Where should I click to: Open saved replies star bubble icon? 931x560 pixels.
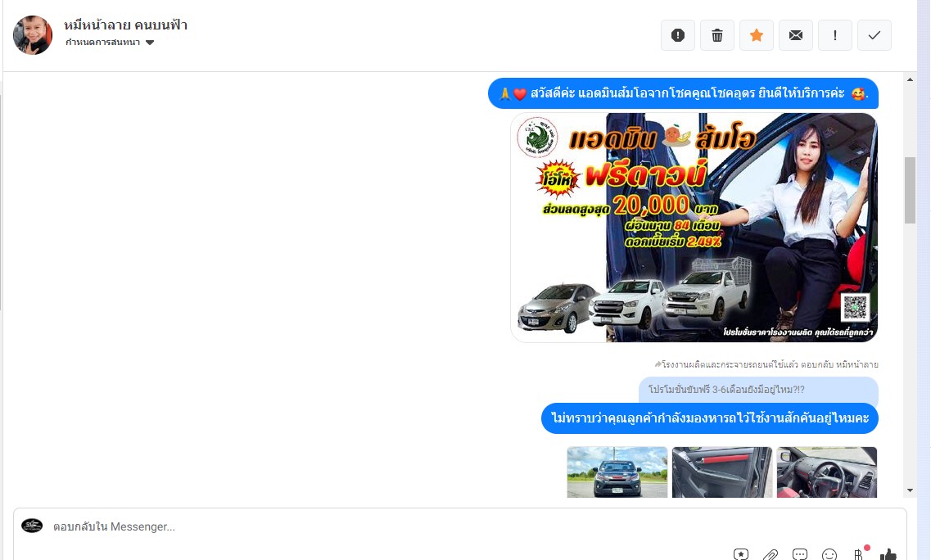point(740,554)
